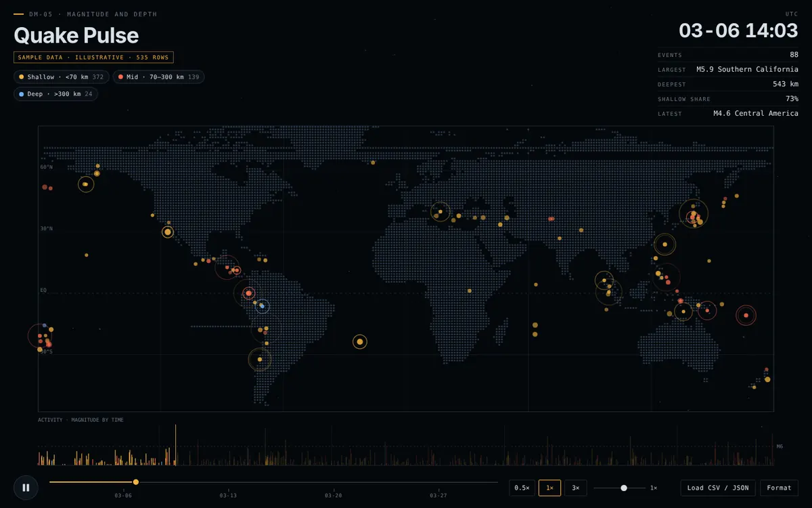Screen dimensions: 812x508
Task: Click the tallest bar in the activity chart
Action: pos(176,444)
